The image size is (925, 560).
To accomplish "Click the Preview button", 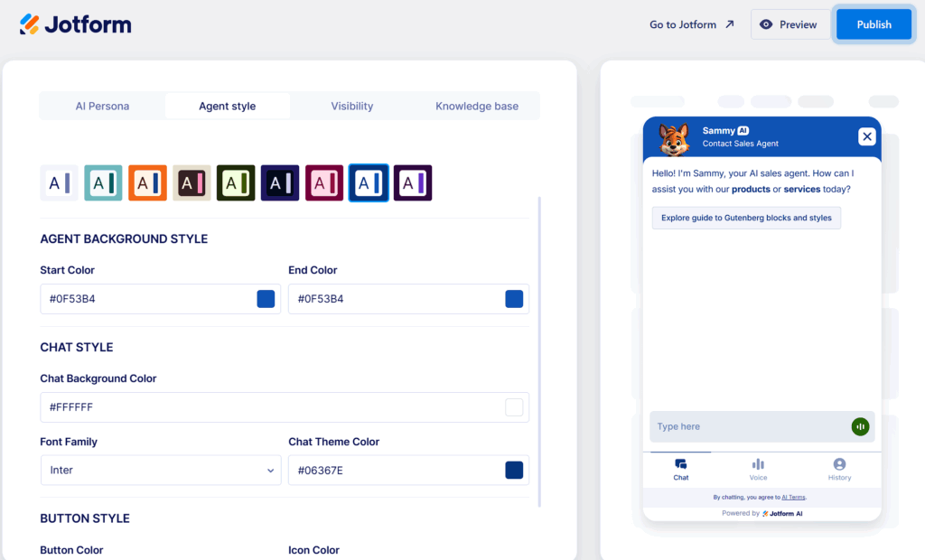I will [789, 24].
